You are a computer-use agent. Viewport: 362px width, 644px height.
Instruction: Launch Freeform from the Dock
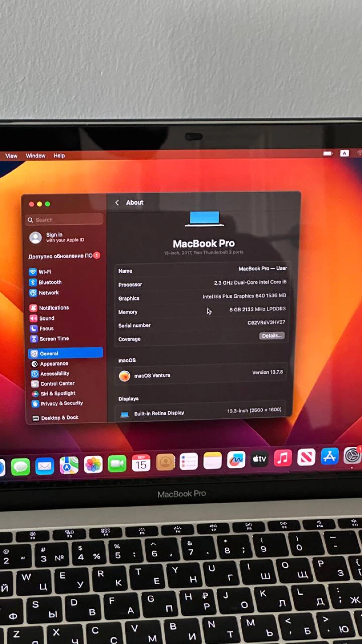(236, 459)
